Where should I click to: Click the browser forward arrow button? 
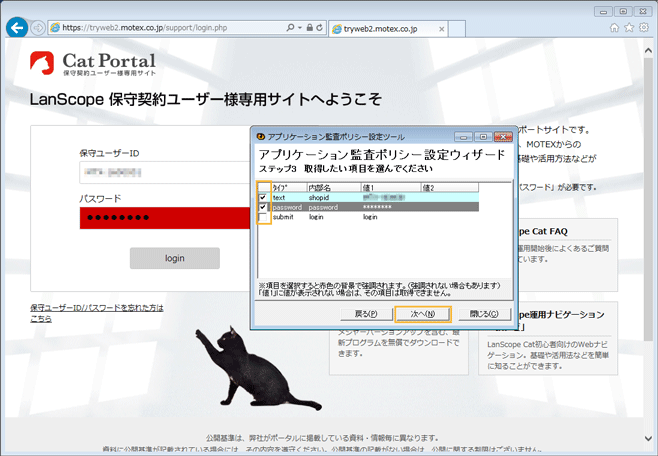coord(38,28)
